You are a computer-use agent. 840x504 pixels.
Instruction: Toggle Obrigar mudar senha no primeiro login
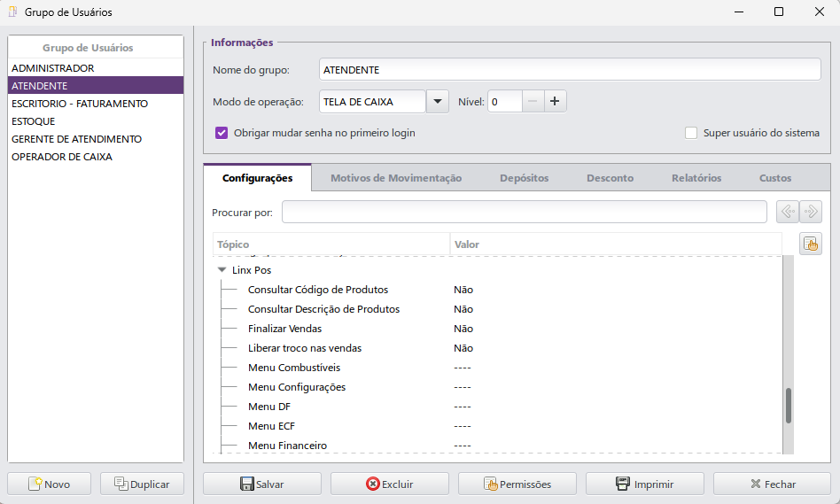[x=222, y=133]
